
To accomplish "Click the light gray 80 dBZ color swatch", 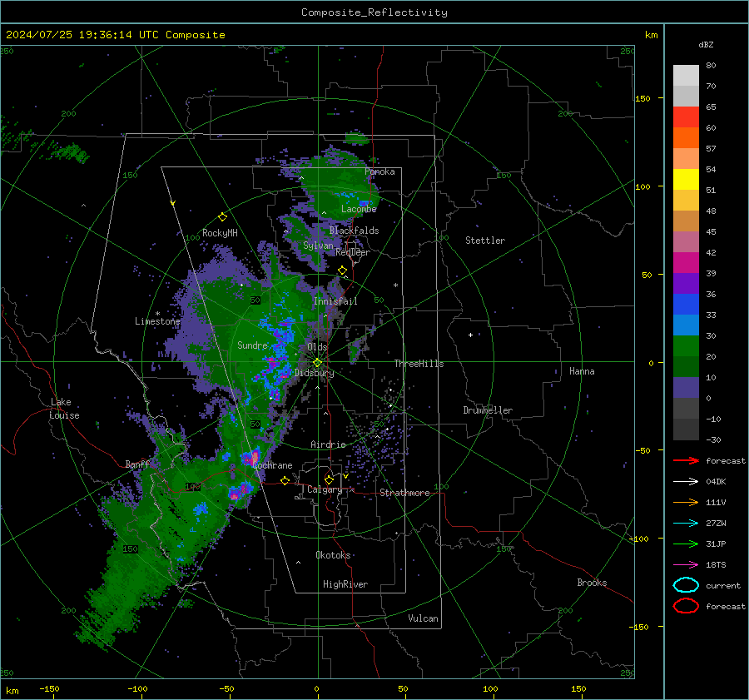I will coord(686,75).
